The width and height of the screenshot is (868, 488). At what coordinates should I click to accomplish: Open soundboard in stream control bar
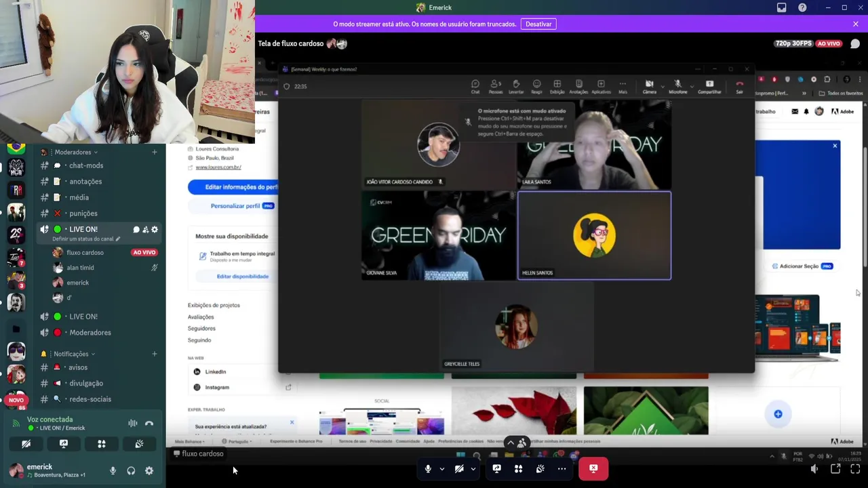coord(540,468)
